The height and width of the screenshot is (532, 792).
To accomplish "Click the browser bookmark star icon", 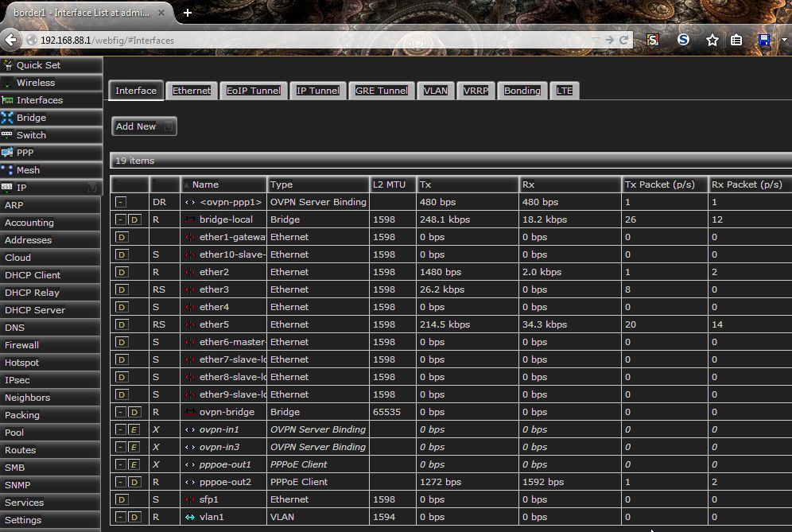I will [x=712, y=40].
